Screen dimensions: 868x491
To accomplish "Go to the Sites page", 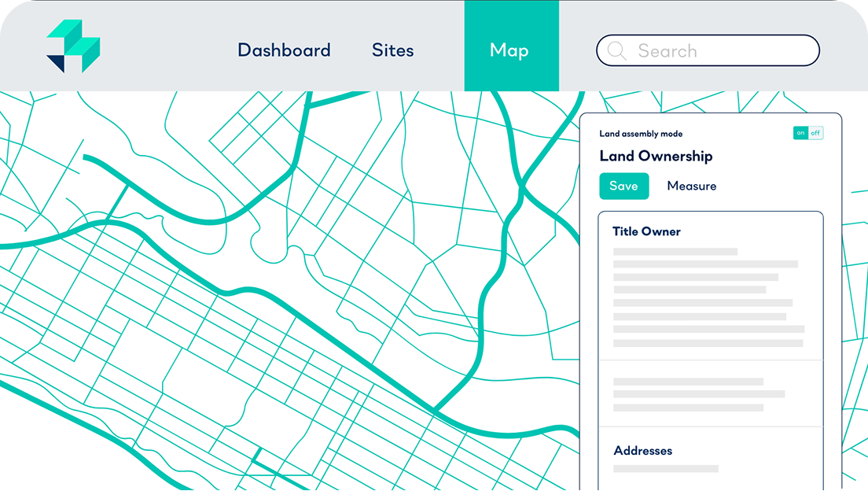I will 392,50.
